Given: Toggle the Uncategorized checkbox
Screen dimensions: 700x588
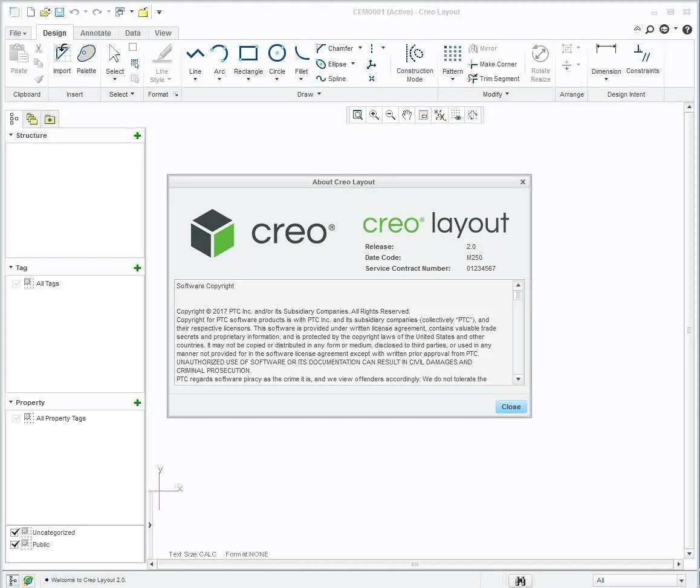Looking at the screenshot, I should [x=15, y=532].
